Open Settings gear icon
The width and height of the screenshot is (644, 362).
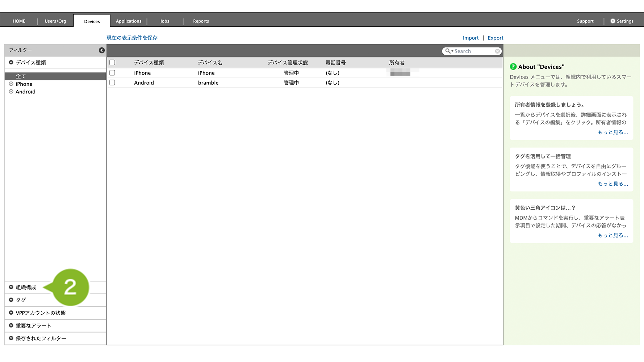pyautogui.click(x=613, y=21)
